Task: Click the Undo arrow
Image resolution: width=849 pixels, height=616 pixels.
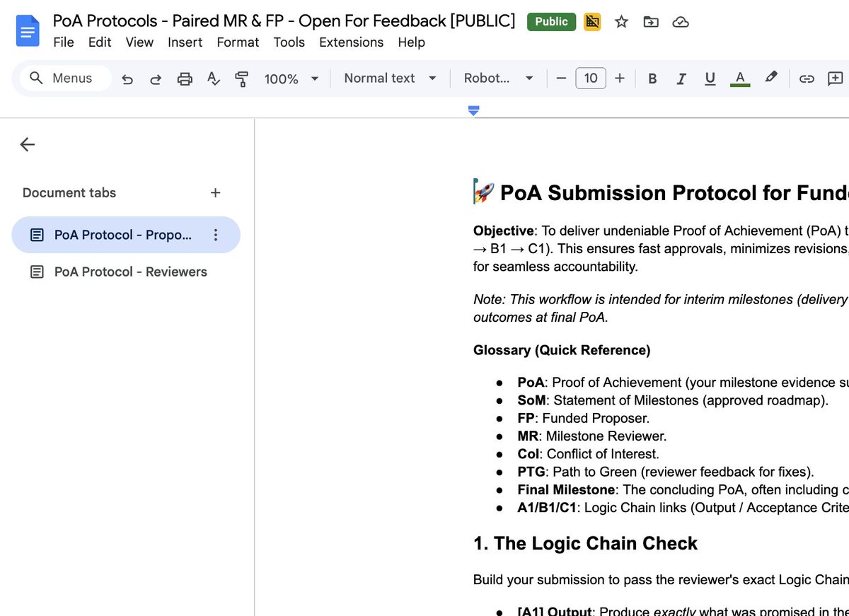Action: [x=127, y=79]
